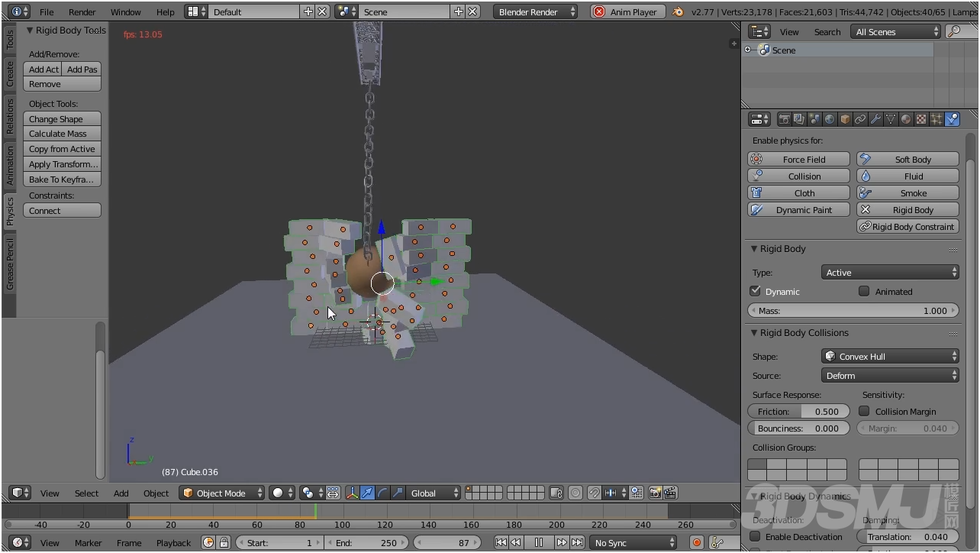Toggle proportional editing circle icon
This screenshot has width=980, height=553.
point(575,493)
